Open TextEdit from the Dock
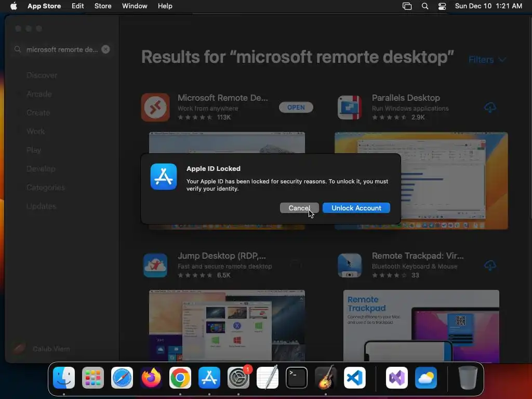This screenshot has width=532, height=399. pos(268,378)
